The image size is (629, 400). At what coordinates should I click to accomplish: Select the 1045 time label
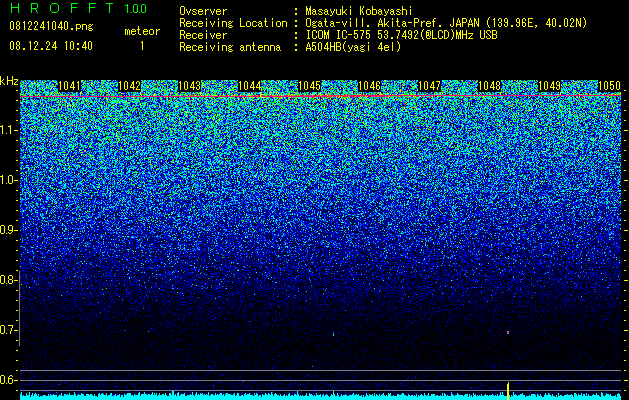309,86
